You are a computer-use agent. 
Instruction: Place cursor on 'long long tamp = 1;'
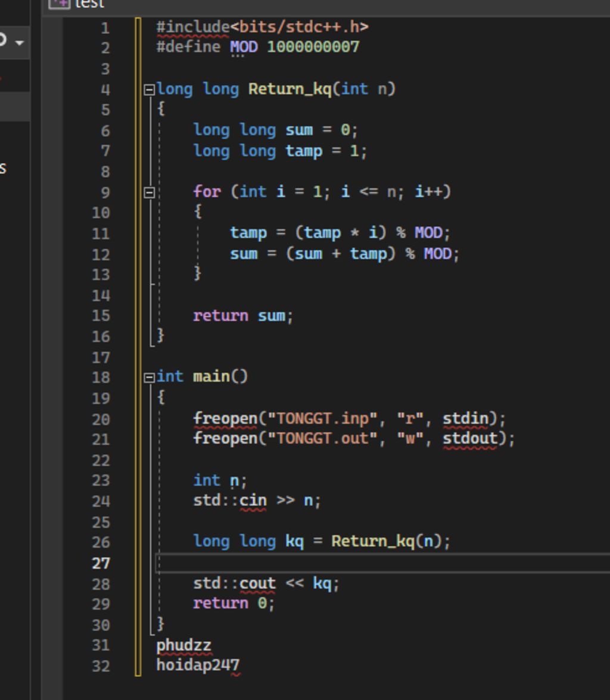pos(280,151)
